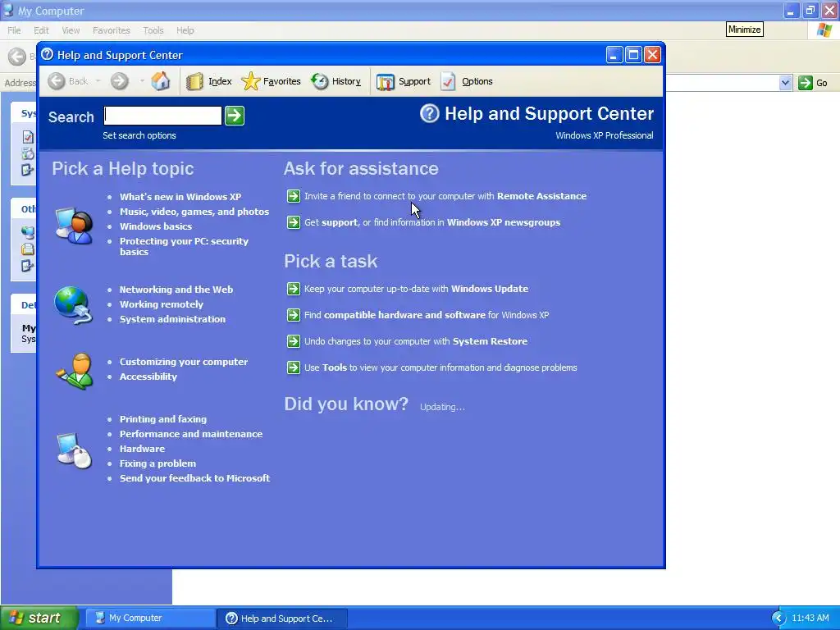Open the Favorites menu in My Computer
Image resolution: width=840 pixels, height=630 pixels.
pyautogui.click(x=111, y=30)
